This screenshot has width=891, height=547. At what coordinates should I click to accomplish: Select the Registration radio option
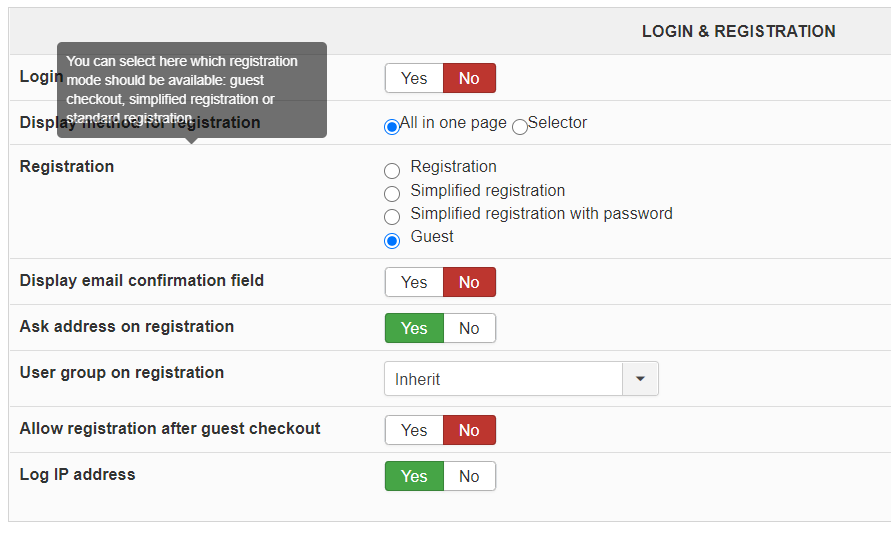[x=392, y=171]
